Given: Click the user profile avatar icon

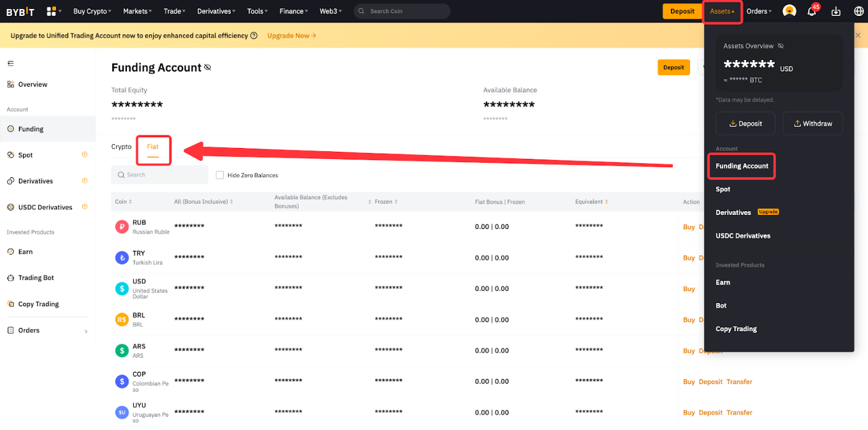Looking at the screenshot, I should click(789, 11).
